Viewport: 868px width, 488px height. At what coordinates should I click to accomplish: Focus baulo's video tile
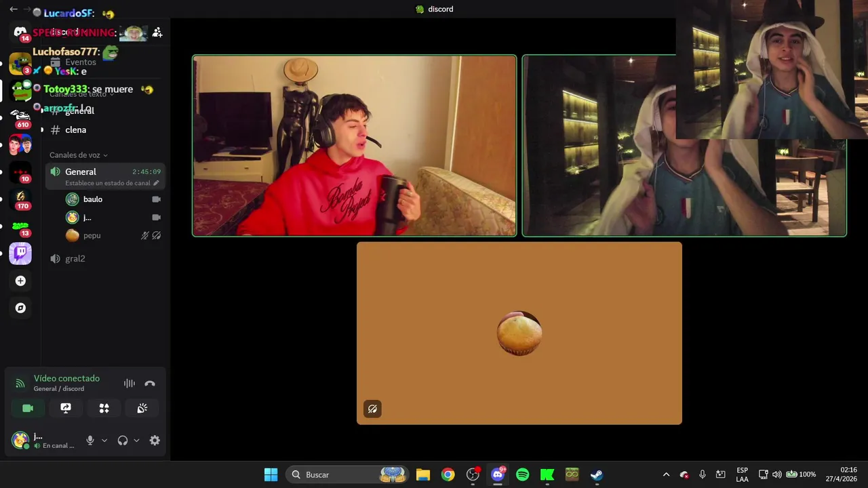pos(354,146)
